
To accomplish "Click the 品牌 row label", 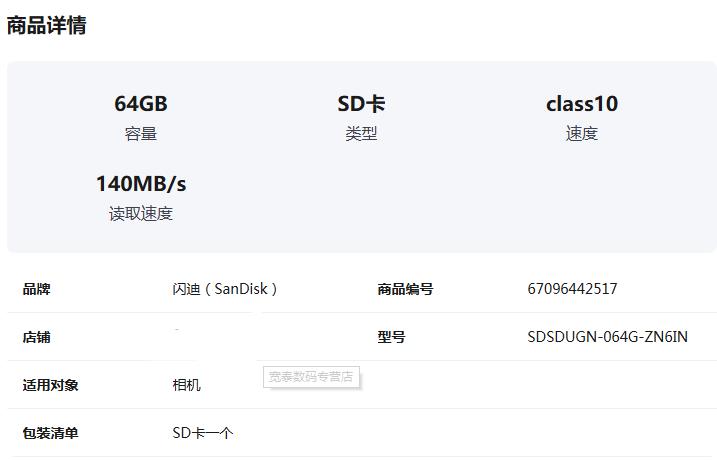I will tap(37, 289).
